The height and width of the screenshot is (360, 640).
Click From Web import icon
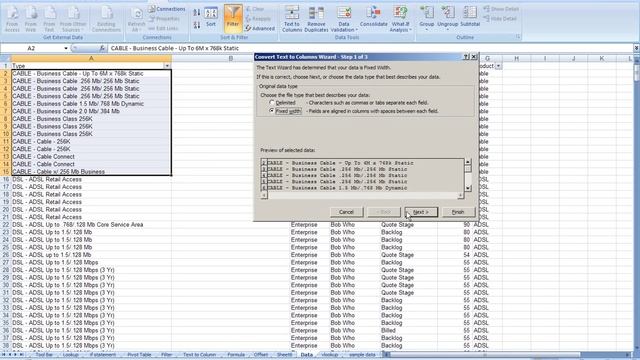[31, 19]
